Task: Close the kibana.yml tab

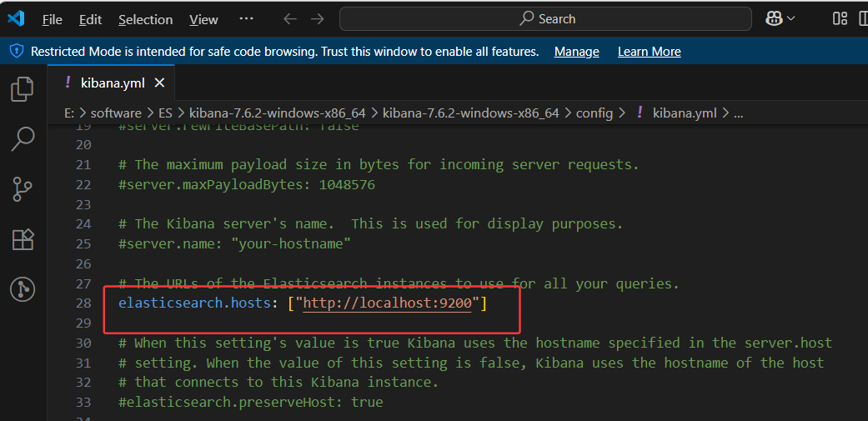Action: [x=159, y=83]
